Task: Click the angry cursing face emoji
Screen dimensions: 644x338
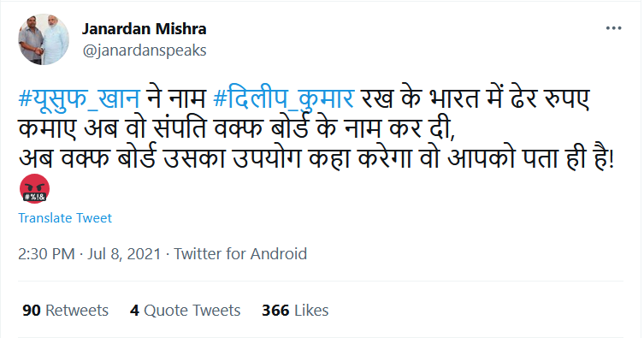Action: tap(34, 188)
